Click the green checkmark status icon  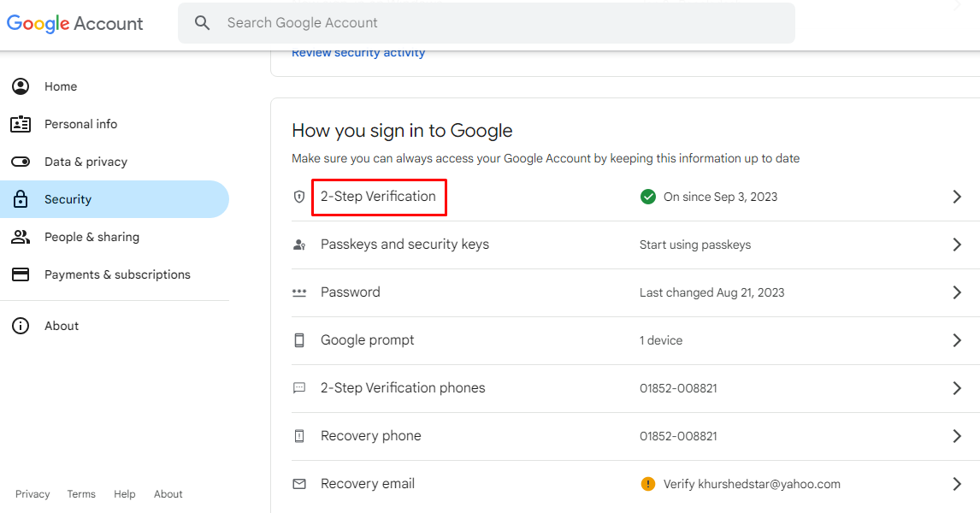point(648,197)
